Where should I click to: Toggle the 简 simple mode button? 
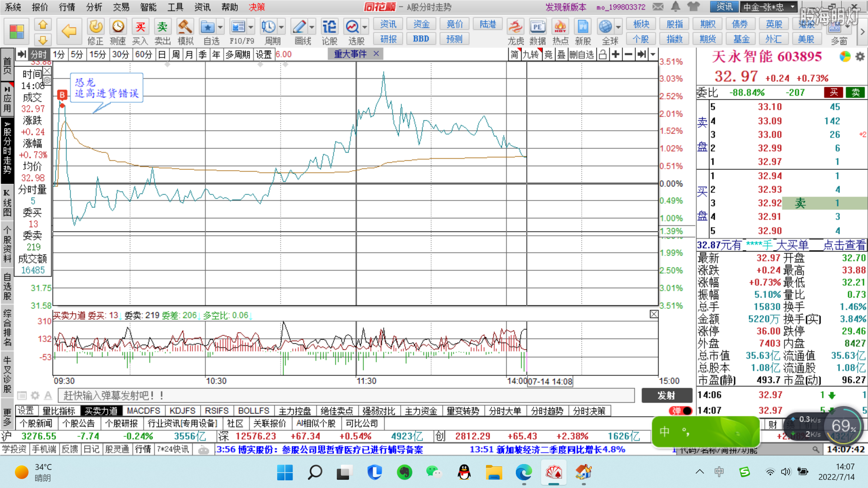pyautogui.click(x=514, y=55)
